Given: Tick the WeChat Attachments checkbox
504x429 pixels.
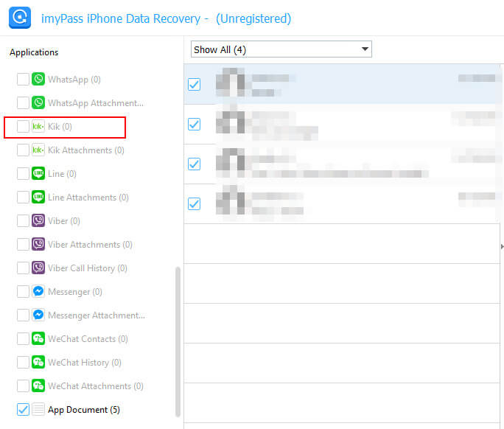Looking at the screenshot, I should (x=23, y=386).
